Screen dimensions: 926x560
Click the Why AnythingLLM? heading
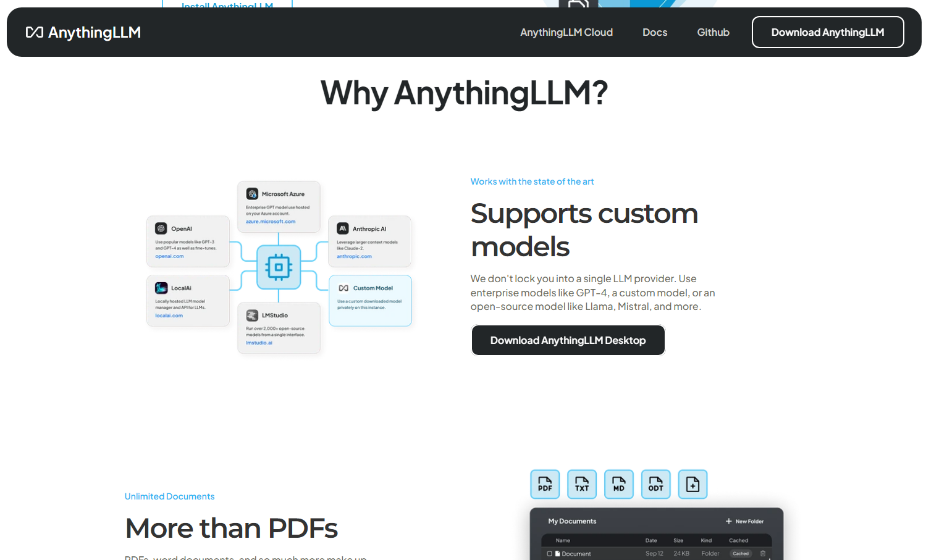pyautogui.click(x=464, y=93)
